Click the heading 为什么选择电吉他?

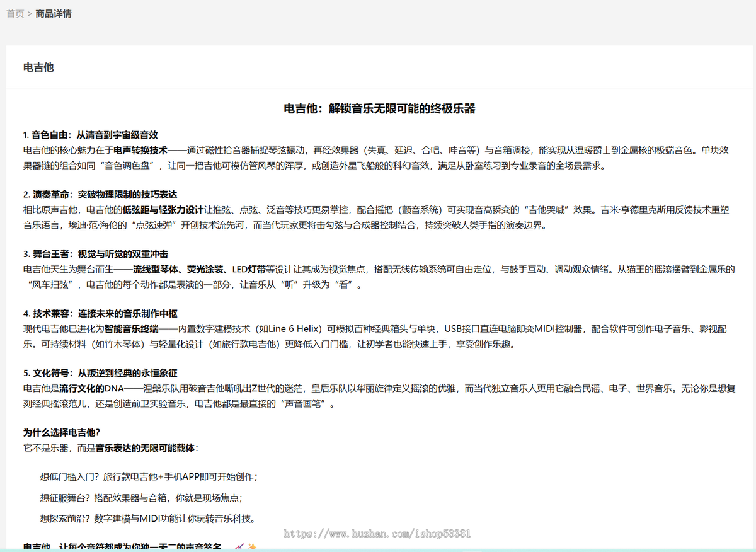coord(62,432)
